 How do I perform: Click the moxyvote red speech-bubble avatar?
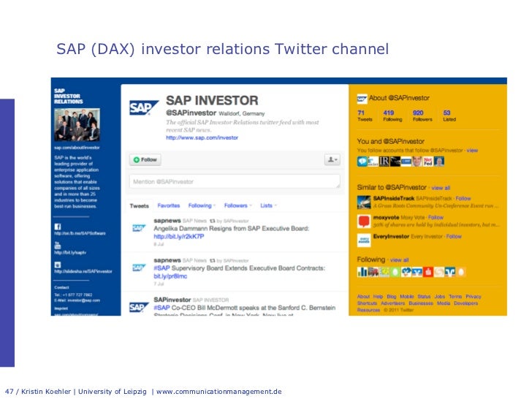point(364,221)
